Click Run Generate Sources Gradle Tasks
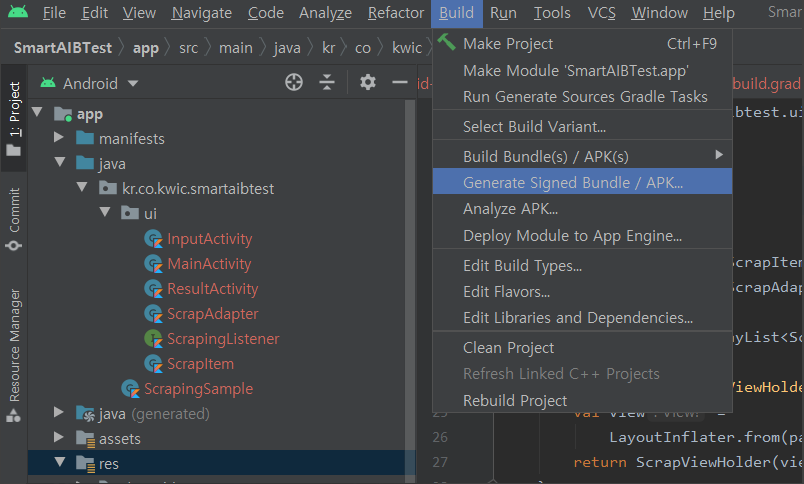Image resolution: width=804 pixels, height=484 pixels. tap(582, 96)
